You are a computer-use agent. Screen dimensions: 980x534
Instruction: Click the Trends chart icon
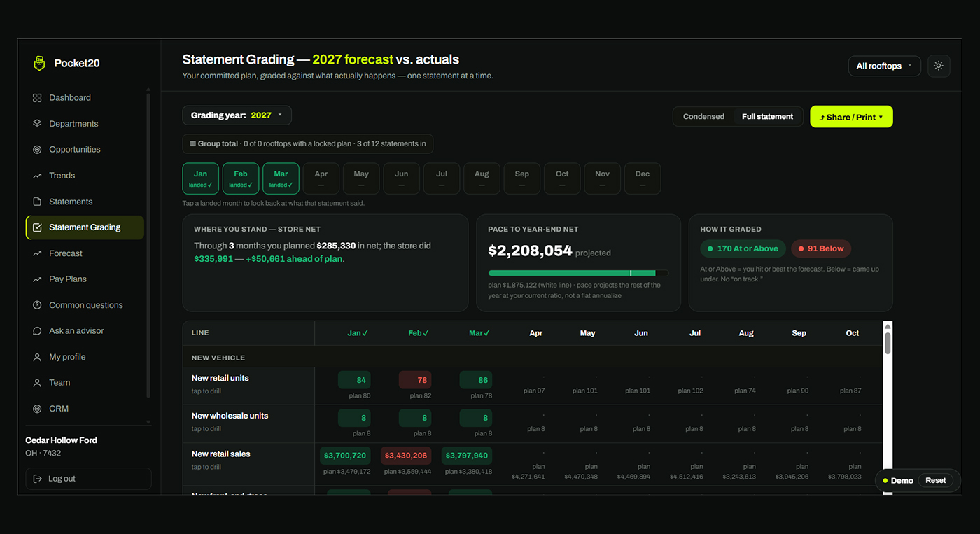tap(37, 176)
